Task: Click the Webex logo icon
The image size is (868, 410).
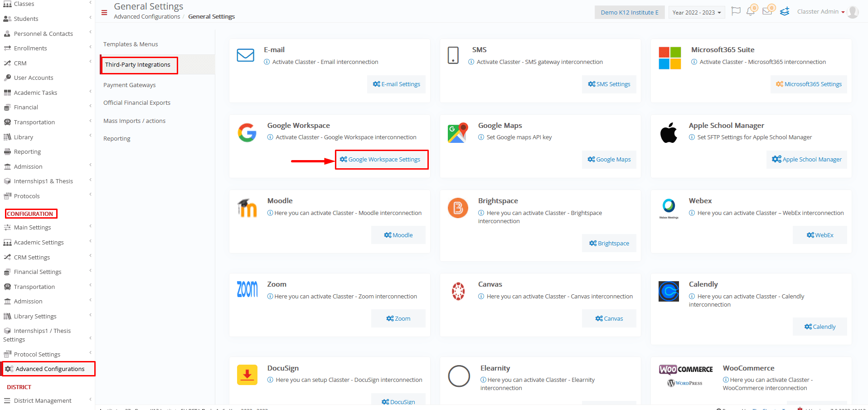Action: coord(669,209)
